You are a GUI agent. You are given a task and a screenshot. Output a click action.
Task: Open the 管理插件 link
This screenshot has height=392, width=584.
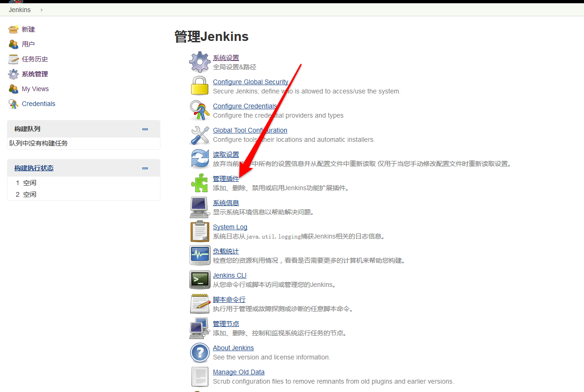coord(226,179)
